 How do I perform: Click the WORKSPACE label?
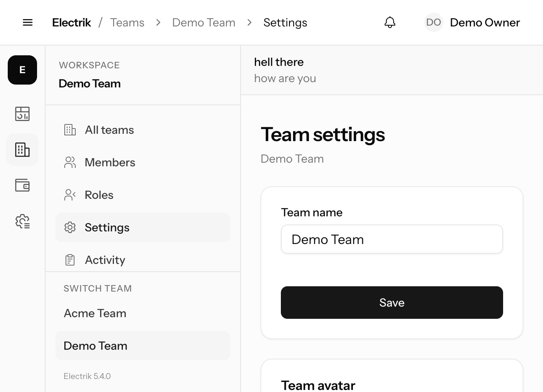(89, 65)
